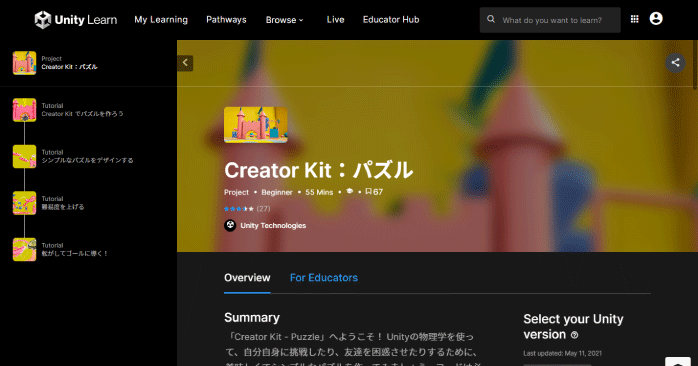Switch to the For Educators tab

pos(324,278)
